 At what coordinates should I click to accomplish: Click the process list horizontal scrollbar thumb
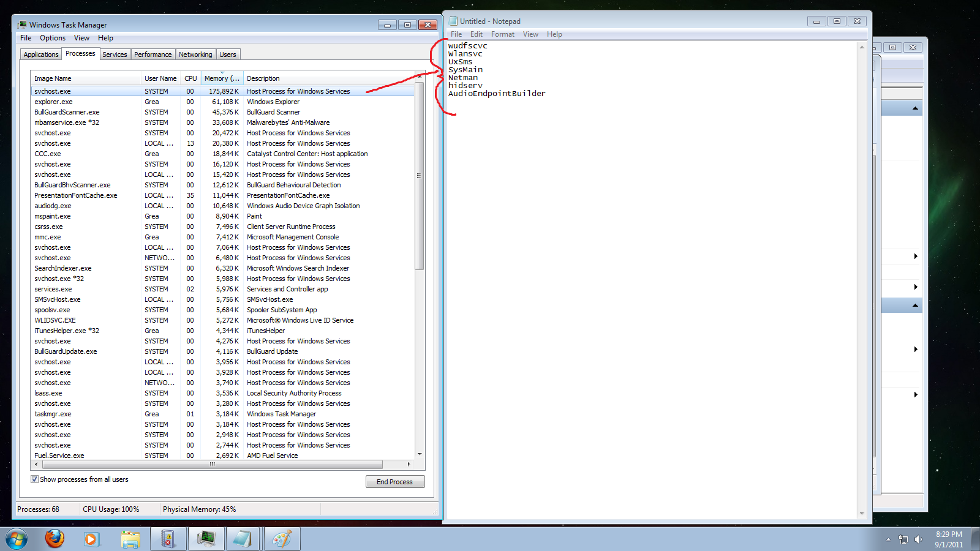tap(212, 464)
